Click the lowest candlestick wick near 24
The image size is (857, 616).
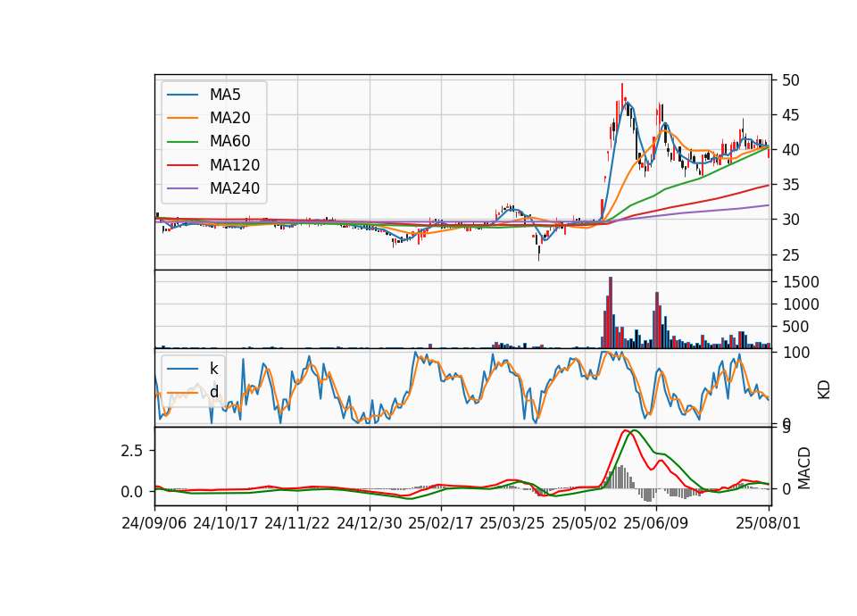tap(538, 254)
